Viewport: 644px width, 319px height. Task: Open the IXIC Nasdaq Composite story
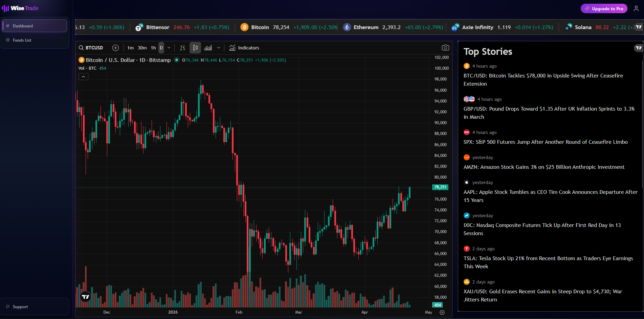coord(542,229)
